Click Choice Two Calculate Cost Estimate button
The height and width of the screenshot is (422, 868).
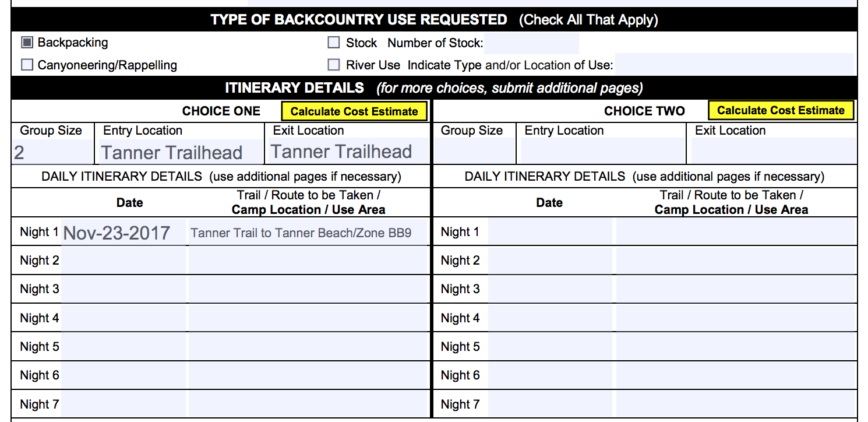pos(781,110)
